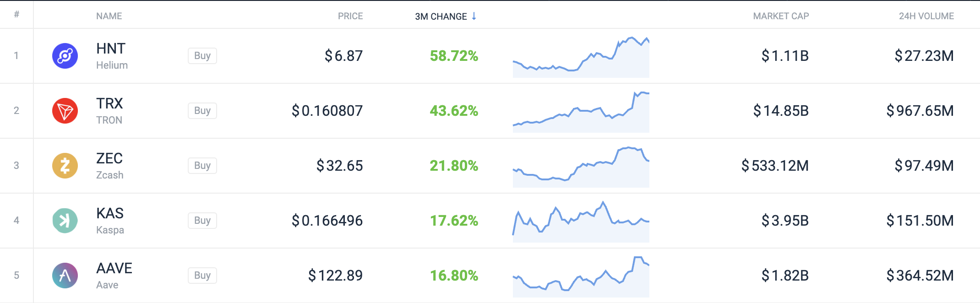Click the Helium HNT coin logo
Viewport: 980px width, 303px height.
65,55
